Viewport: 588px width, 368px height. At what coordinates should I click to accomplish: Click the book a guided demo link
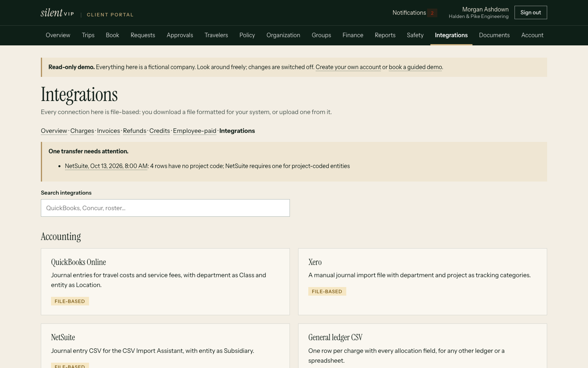[415, 67]
